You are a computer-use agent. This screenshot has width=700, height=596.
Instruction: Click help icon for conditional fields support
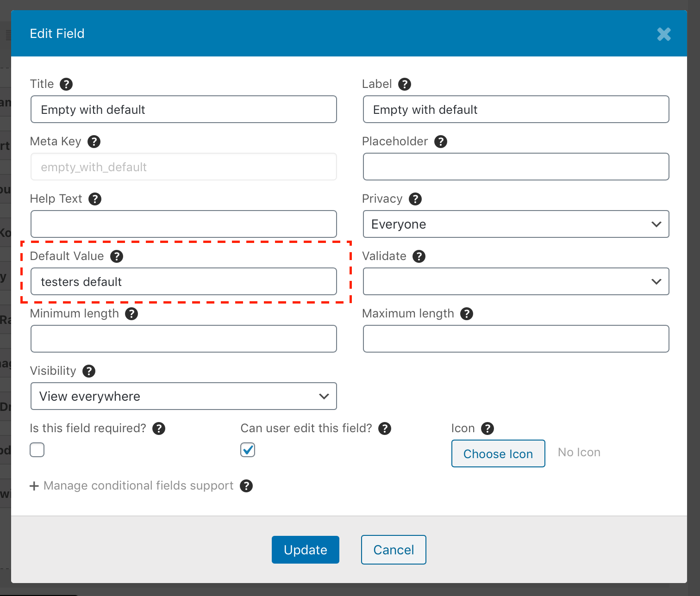click(x=246, y=486)
